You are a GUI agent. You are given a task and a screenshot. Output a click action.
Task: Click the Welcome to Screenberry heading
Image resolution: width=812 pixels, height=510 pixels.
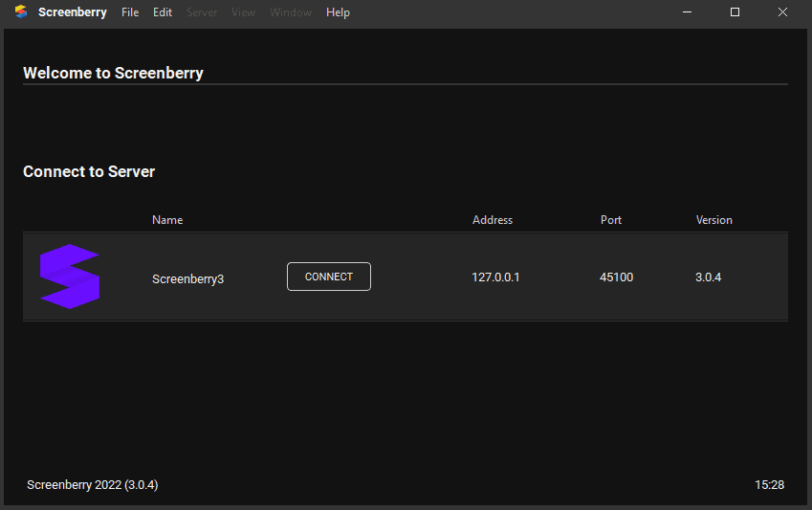pyautogui.click(x=114, y=73)
